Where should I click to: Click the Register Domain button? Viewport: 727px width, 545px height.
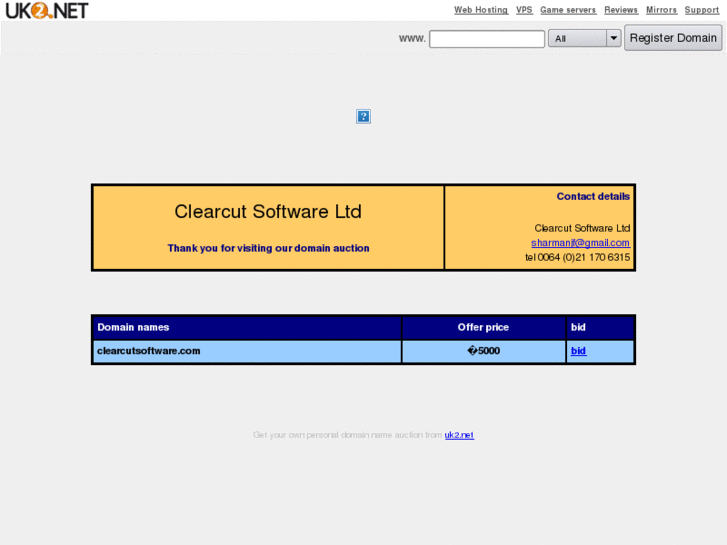[673, 38]
